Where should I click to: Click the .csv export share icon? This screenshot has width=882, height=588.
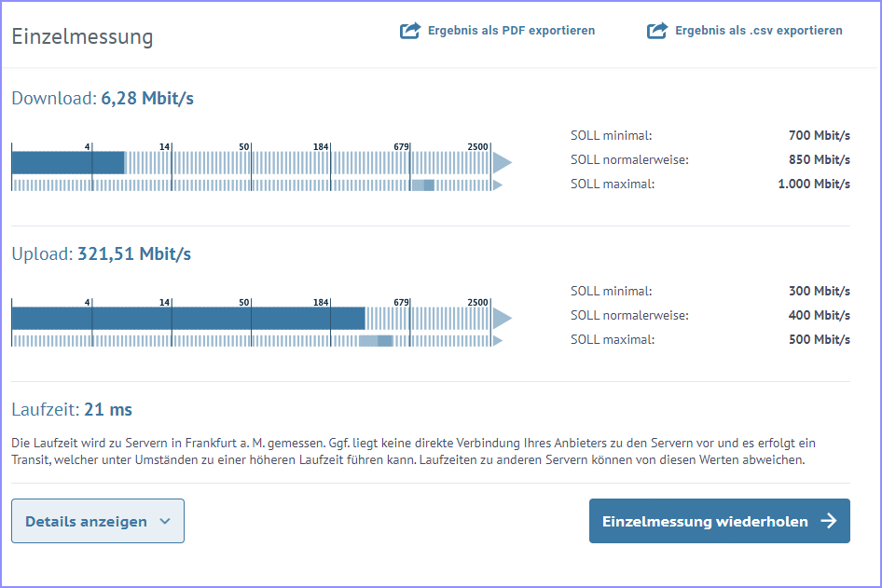[x=657, y=31]
